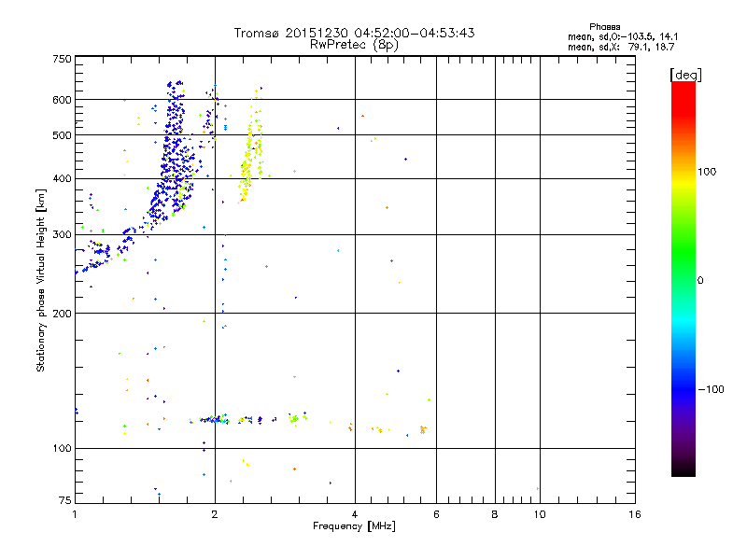Screen dimensions: 747x560
Task: Click the black bottom end of the phase color bar
Action: tap(684, 470)
